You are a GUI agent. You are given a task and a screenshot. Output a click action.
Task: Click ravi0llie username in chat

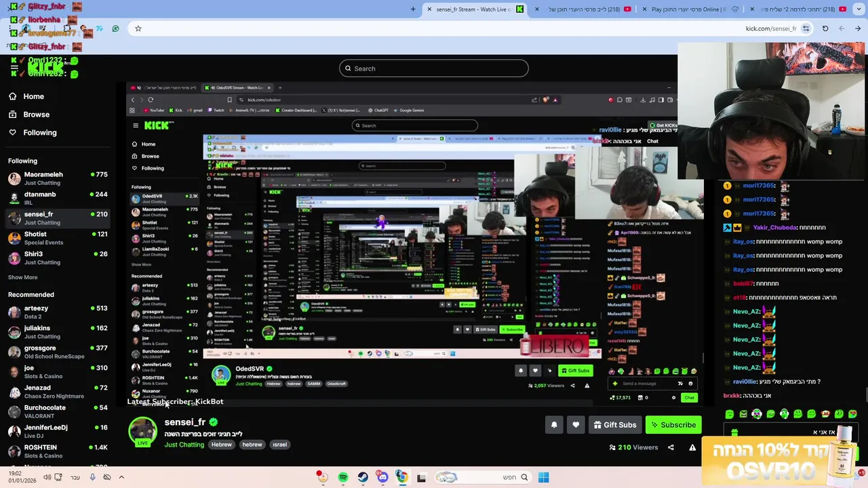coord(744,382)
